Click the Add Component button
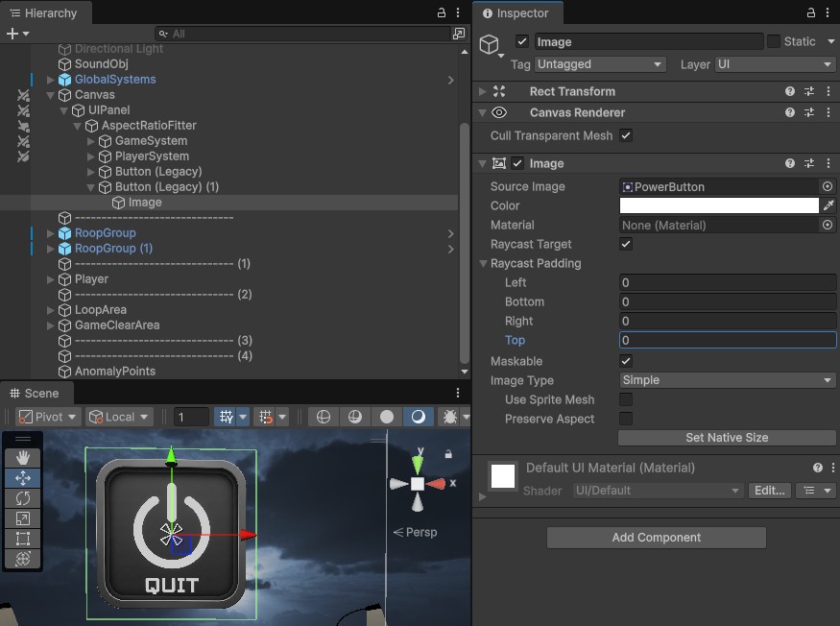840x626 pixels. point(656,538)
